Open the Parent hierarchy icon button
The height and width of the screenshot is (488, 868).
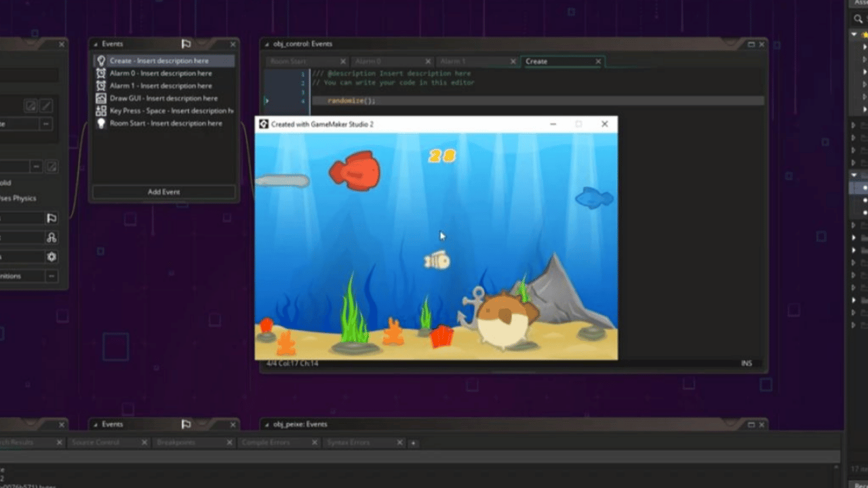[x=52, y=238]
